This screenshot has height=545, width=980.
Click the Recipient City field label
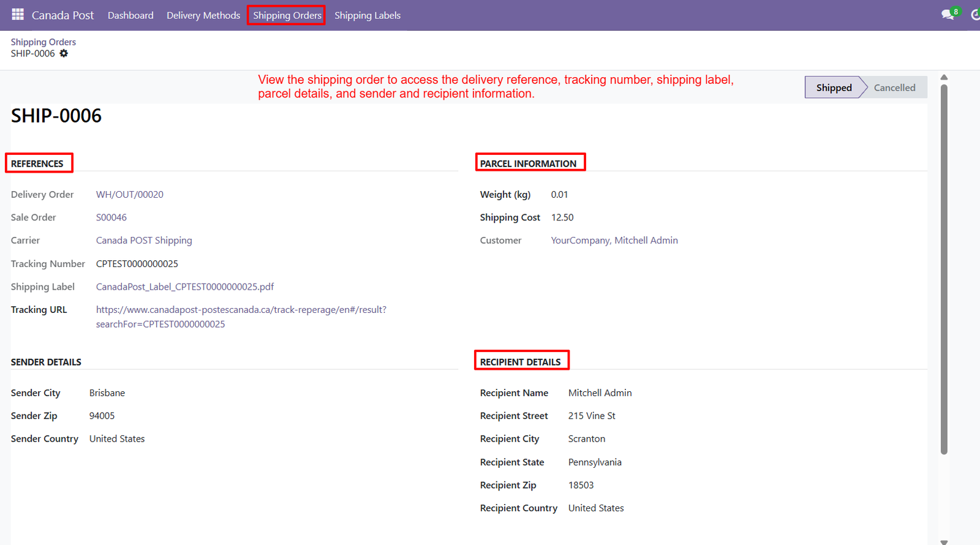click(x=510, y=439)
